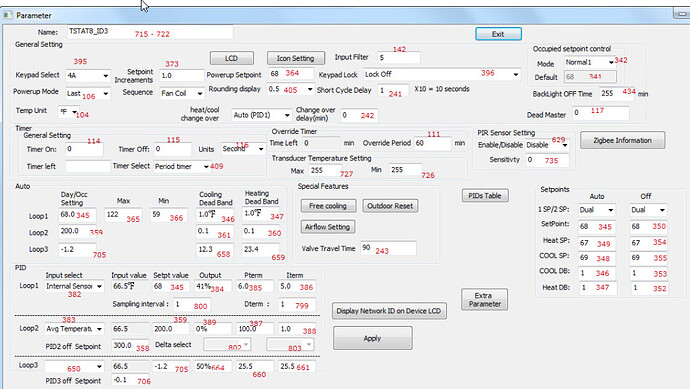Expand Loop3 Input select dropdown
The height and width of the screenshot is (389, 690).
(74, 367)
